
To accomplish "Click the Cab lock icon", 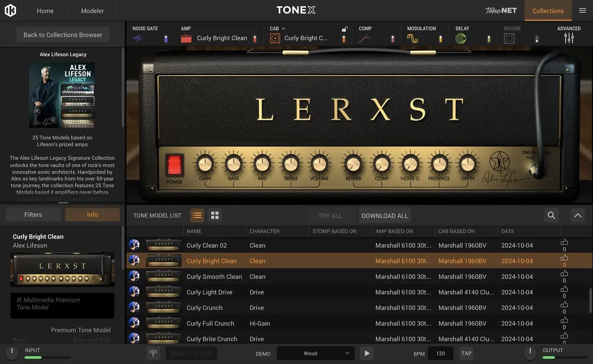I will coord(344,29).
